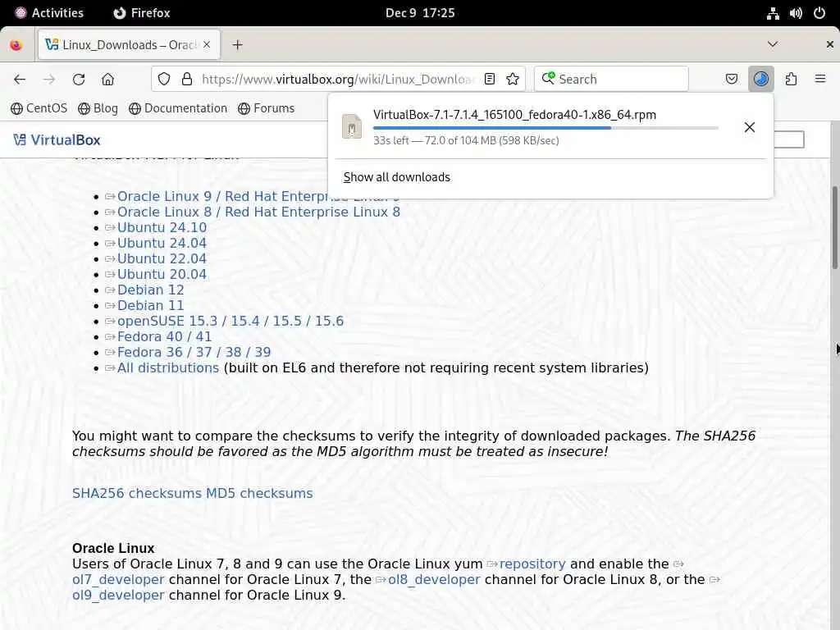The width and height of the screenshot is (840, 630).
Task: Click the Oracle Linux section heading
Action: [x=113, y=549]
